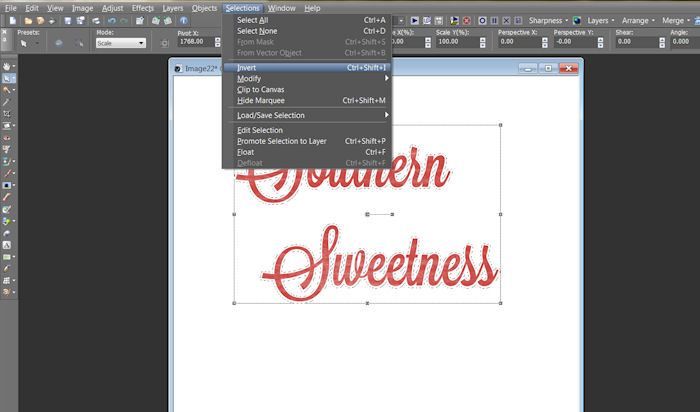This screenshot has height=412, width=700.
Task: Open the Mode Scale dropdown
Action: (x=119, y=43)
